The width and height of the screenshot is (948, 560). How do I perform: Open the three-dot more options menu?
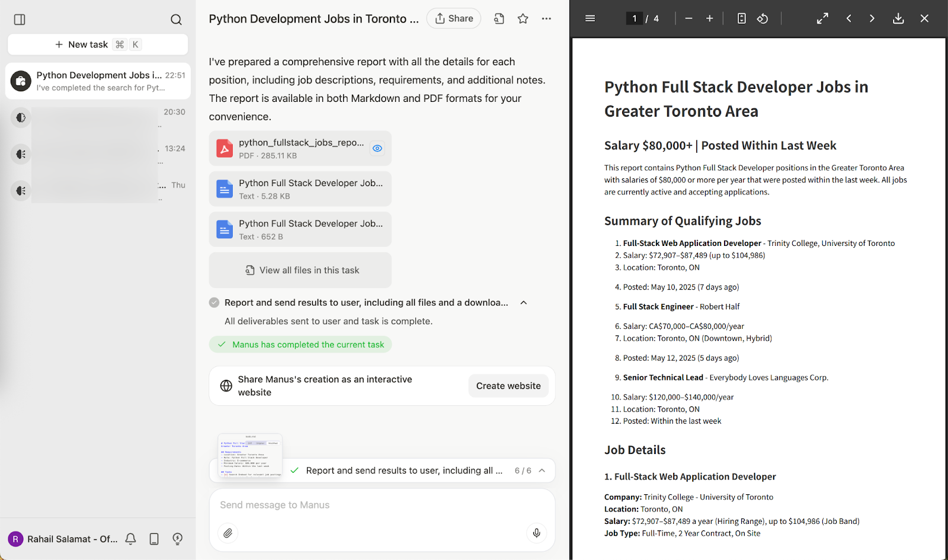tap(546, 19)
